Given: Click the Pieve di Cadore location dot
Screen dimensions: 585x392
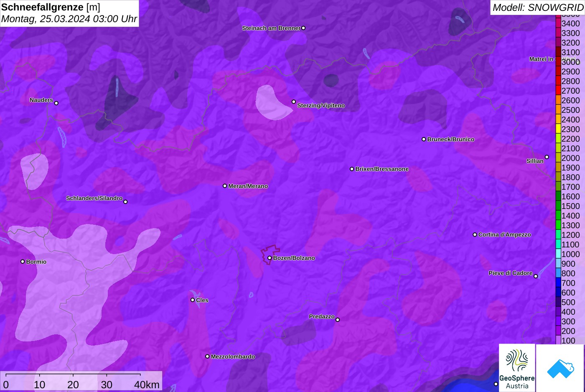Looking at the screenshot, I should pyautogui.click(x=536, y=276).
